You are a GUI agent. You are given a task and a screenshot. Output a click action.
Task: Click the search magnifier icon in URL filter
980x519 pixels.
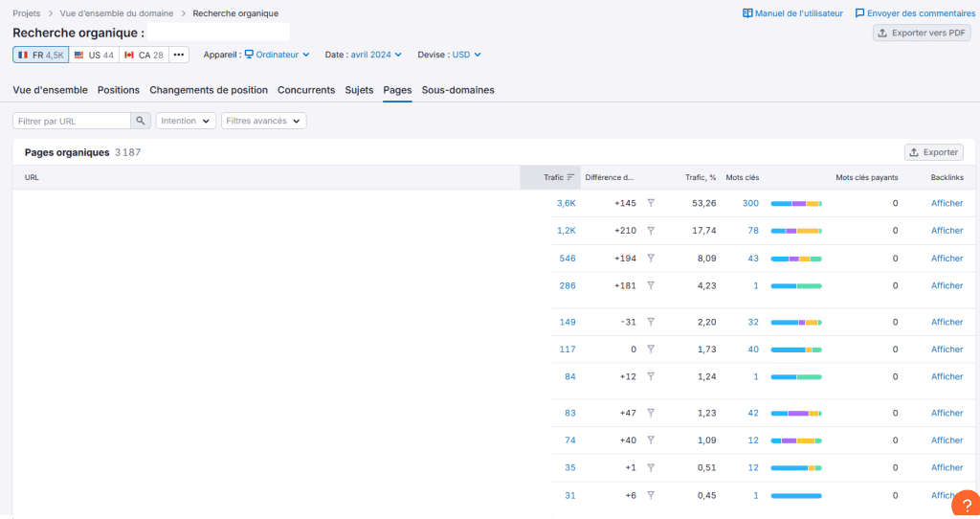point(141,121)
